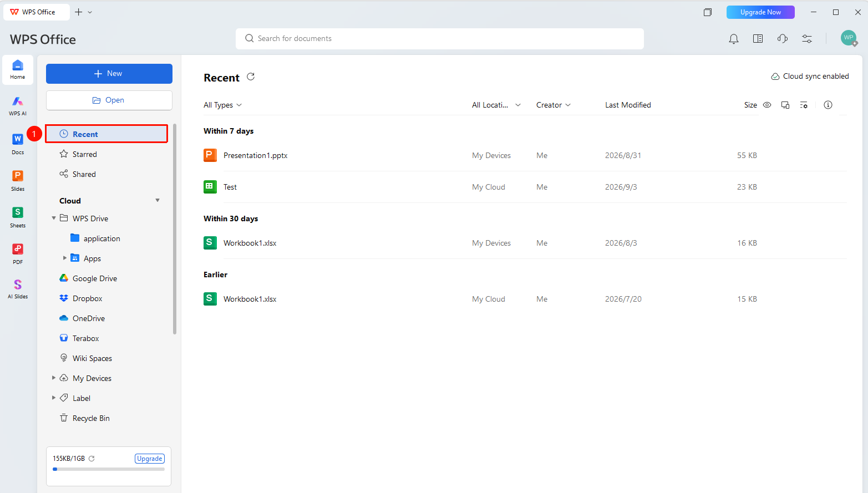
Task: Open the Docs app icon
Action: tap(18, 143)
